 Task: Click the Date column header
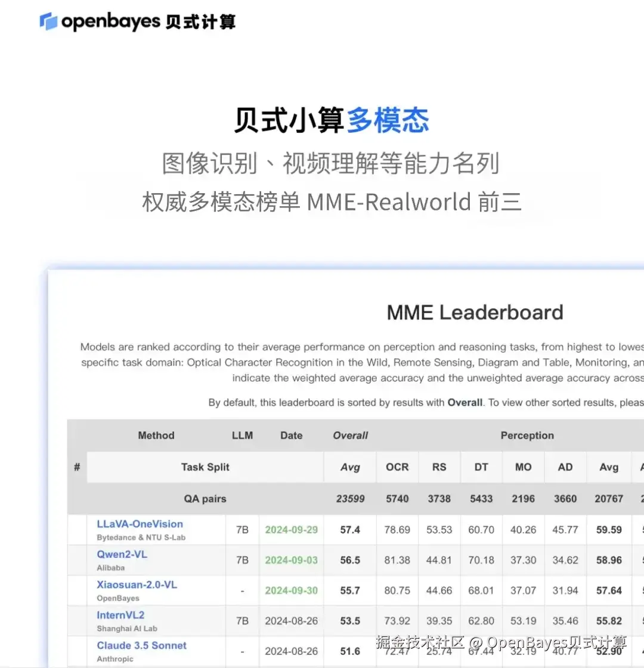(292, 436)
